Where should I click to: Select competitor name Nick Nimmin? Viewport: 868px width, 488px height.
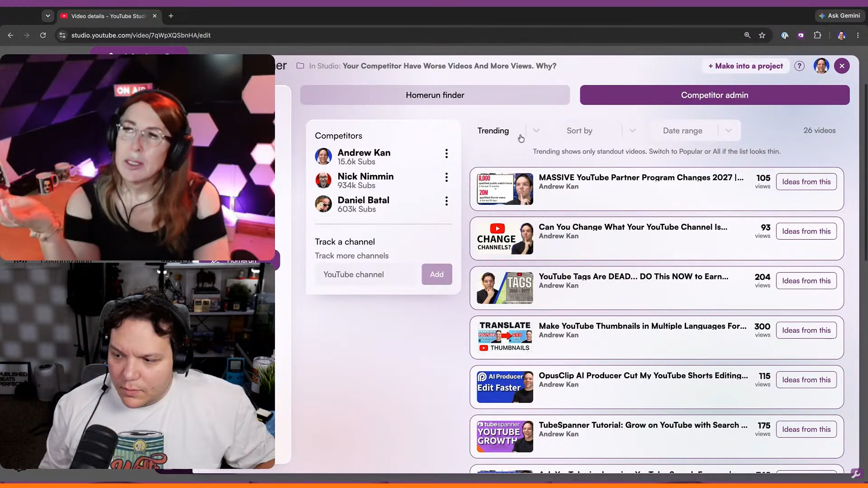coord(366,176)
